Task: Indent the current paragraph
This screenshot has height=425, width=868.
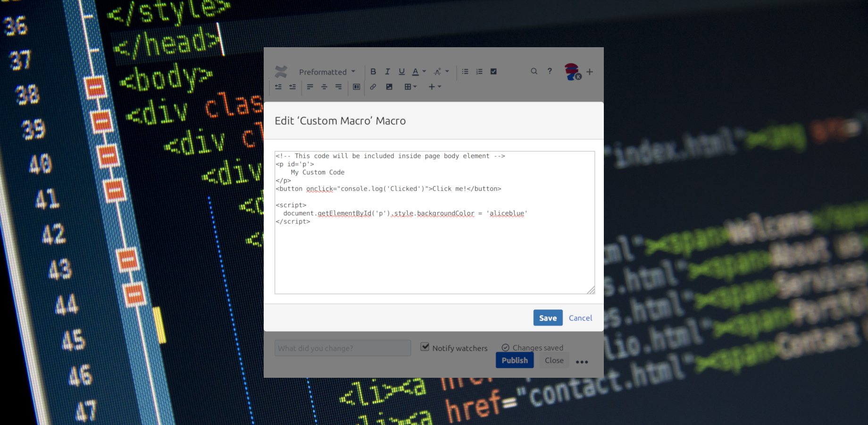Action: pos(292,87)
